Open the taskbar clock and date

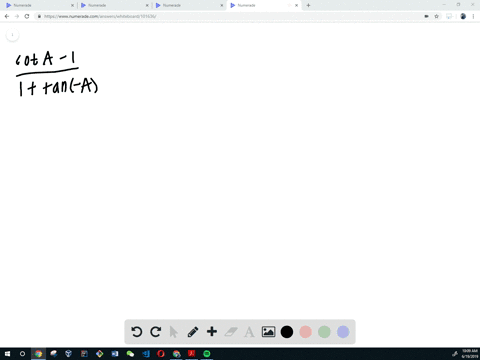(470, 354)
